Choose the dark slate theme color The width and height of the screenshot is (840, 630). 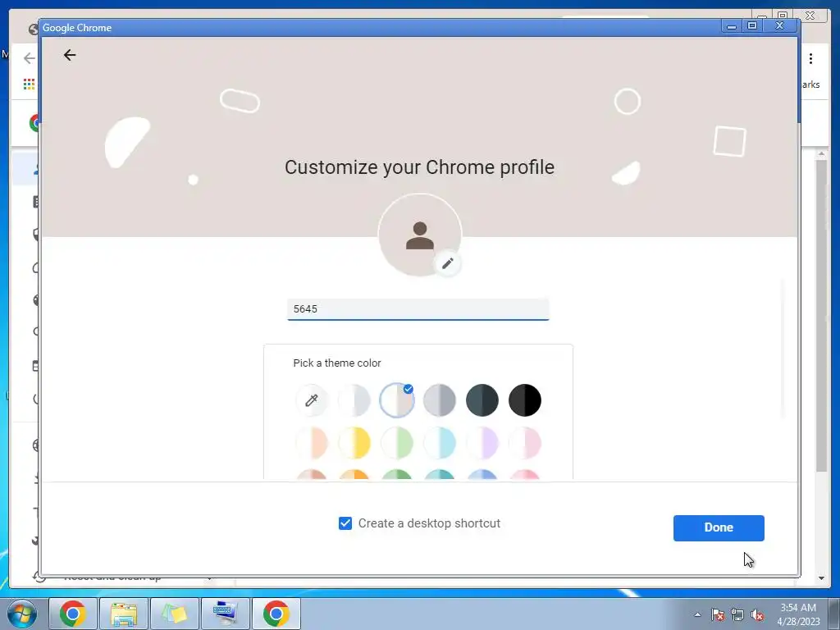482,400
